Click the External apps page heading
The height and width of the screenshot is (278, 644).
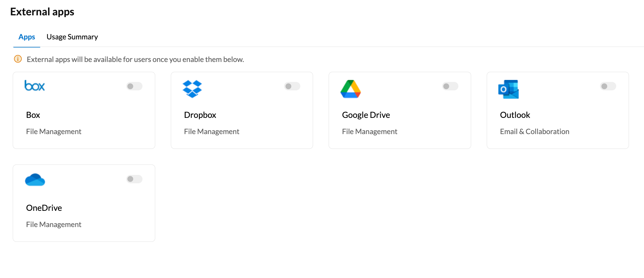(x=42, y=12)
